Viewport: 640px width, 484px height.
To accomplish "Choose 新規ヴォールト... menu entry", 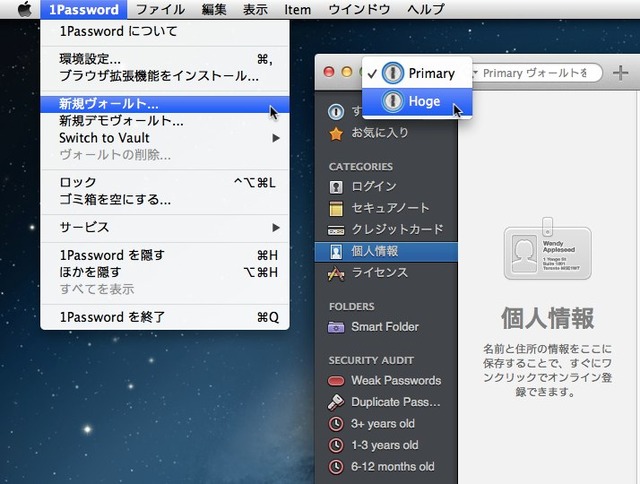I will [165, 104].
